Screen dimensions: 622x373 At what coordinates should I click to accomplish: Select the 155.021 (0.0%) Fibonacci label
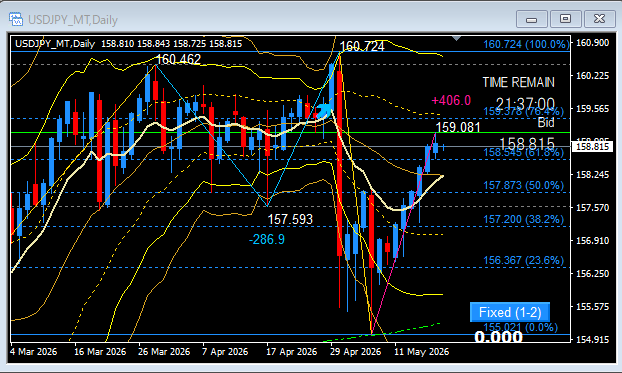click(x=520, y=327)
